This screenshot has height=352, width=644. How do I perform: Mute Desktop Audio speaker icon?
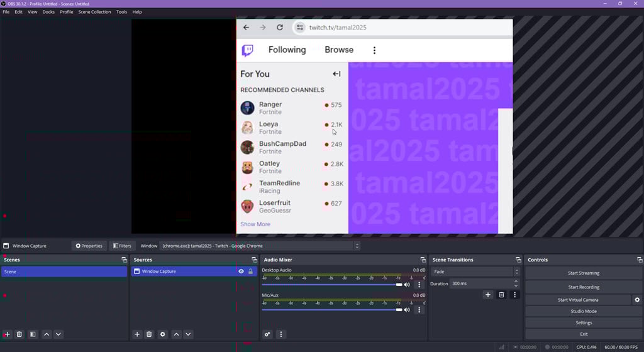click(407, 285)
